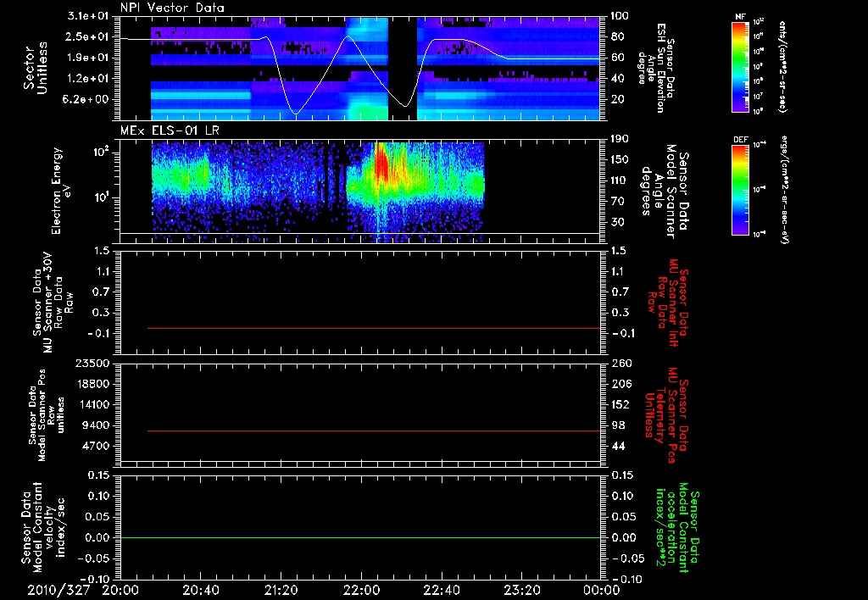Click the "Electron Energy eV" axis label
The height and width of the screenshot is (600, 868).
61,191
